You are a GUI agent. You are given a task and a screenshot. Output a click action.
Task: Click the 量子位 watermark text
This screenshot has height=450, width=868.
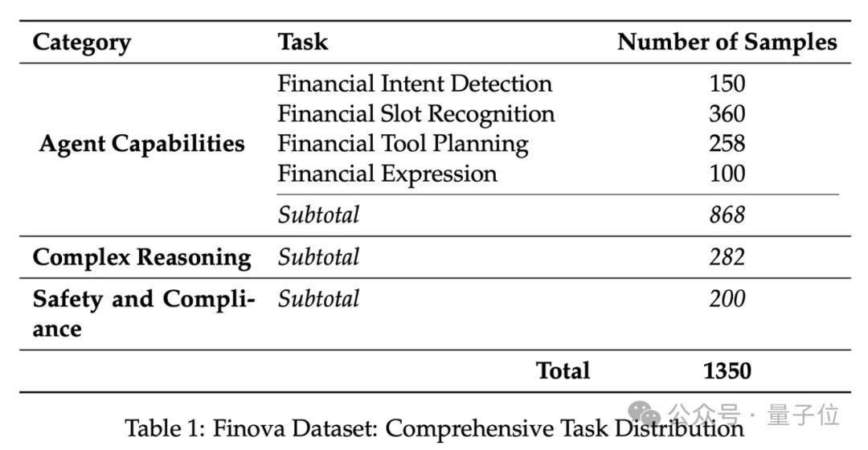(x=804, y=415)
